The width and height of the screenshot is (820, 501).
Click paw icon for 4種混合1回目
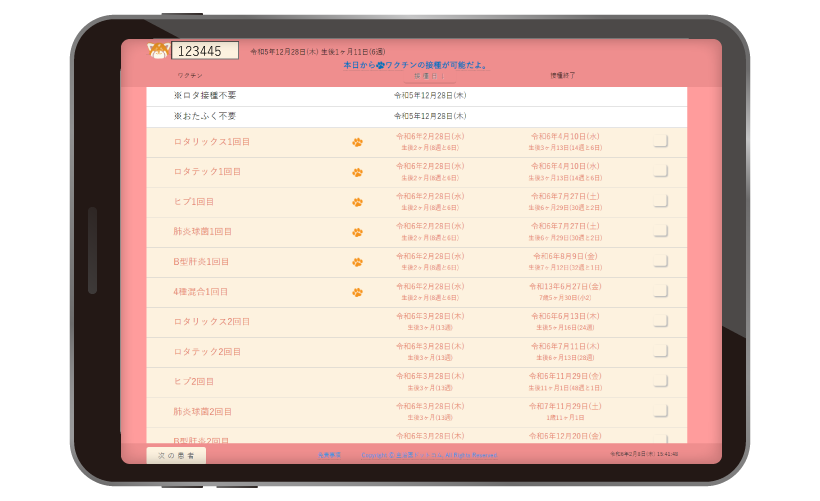357,292
